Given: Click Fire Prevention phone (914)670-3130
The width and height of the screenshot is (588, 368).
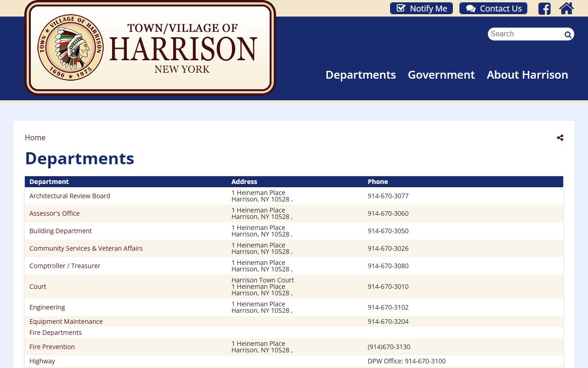Looking at the screenshot, I should [x=389, y=347].
